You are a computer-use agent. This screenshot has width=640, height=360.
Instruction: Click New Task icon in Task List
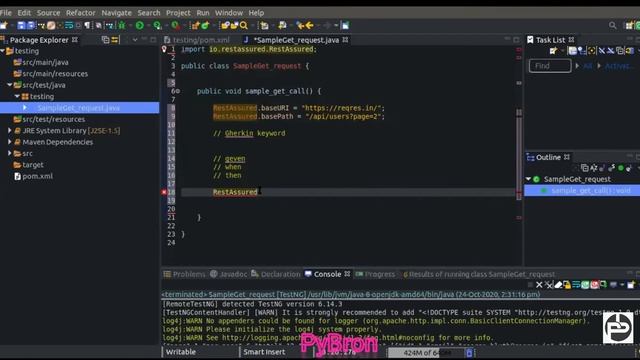point(553,51)
